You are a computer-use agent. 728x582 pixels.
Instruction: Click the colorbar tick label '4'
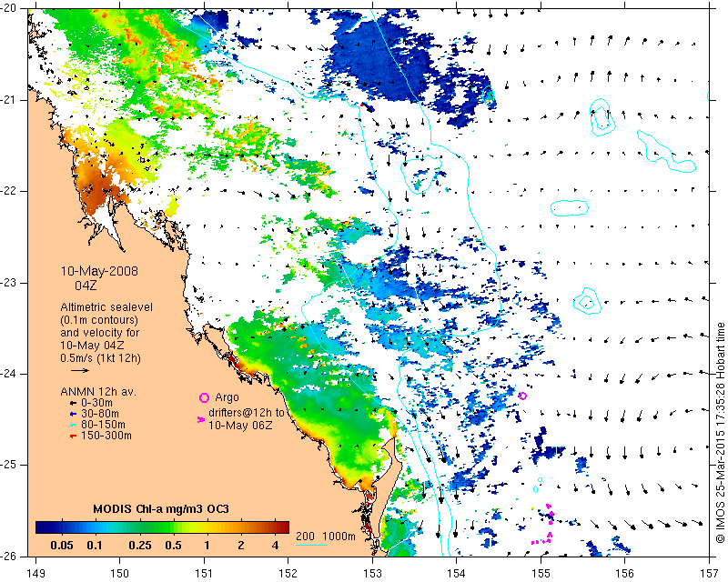click(275, 545)
